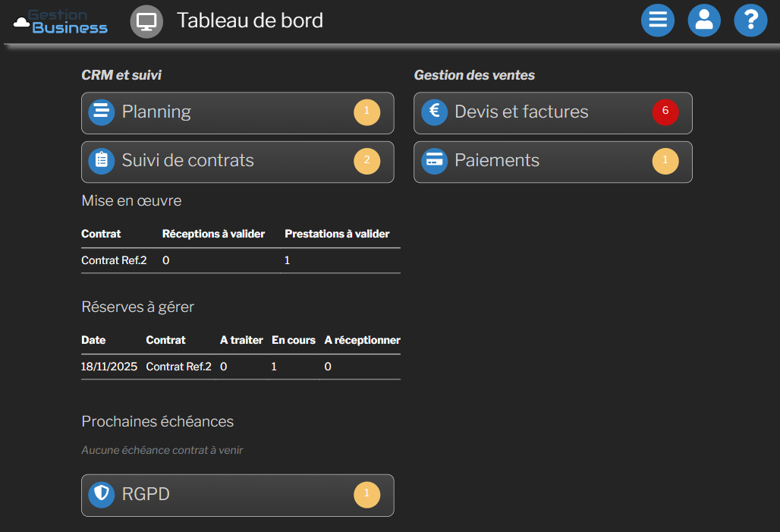780x532 pixels.
Task: Open the hamburger menu icon
Action: (657, 20)
